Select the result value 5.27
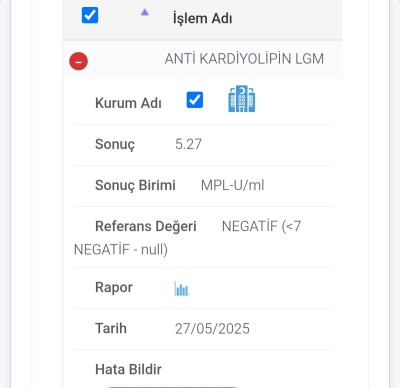Image resolution: width=400 pixels, height=388 pixels. pos(188,144)
